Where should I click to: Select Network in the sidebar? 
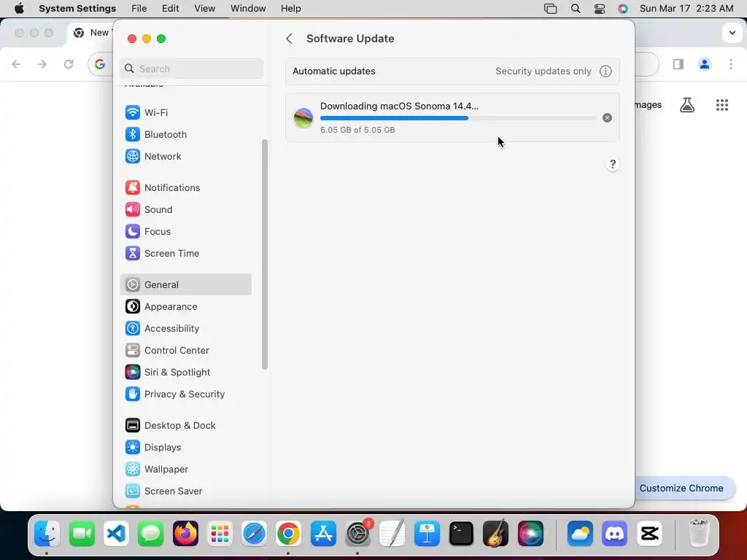pos(186,156)
